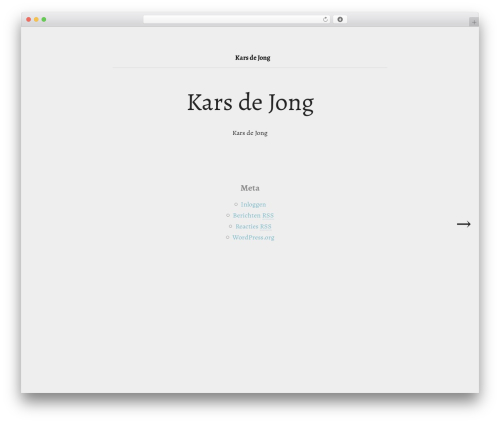Image resolution: width=500 pixels, height=423 pixels.
Task: Maximize the window with green button
Action: click(x=44, y=20)
